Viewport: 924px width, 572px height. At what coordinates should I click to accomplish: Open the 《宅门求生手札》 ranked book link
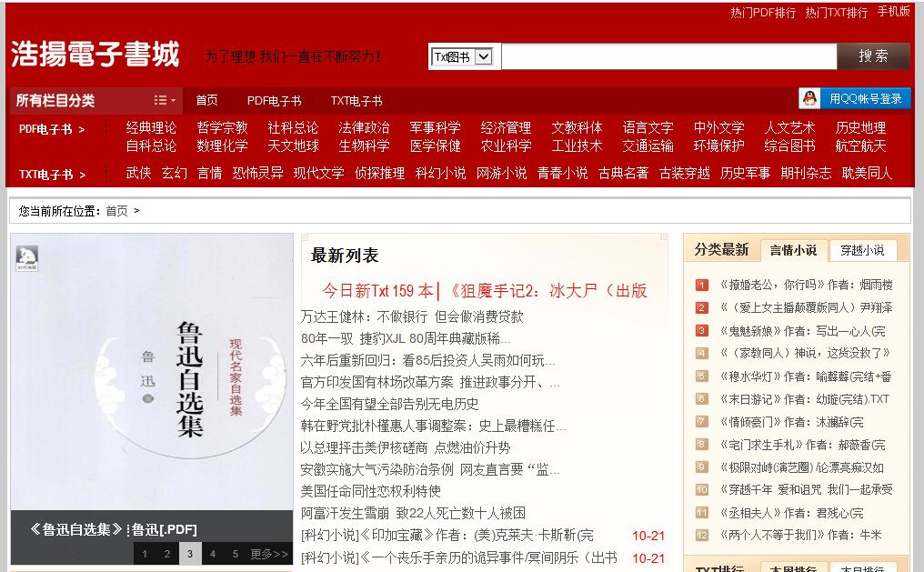tap(803, 445)
